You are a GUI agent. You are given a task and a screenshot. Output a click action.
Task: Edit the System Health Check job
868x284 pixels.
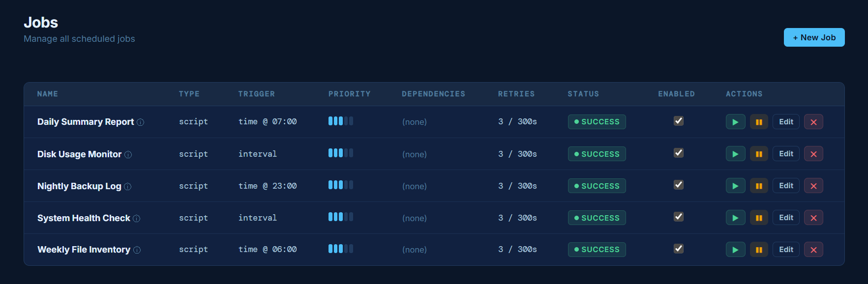[786, 218]
